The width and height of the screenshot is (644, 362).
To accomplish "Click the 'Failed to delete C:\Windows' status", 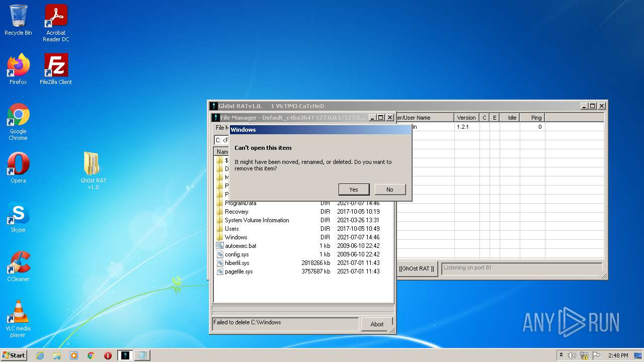I will coord(286,323).
